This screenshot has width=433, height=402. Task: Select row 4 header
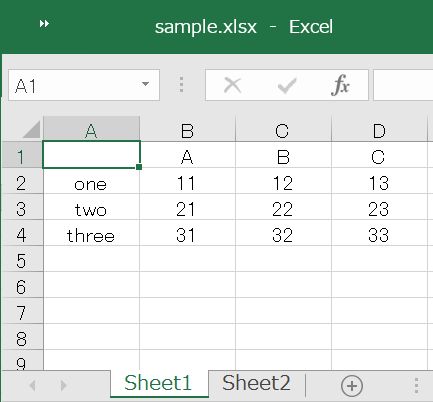click(x=22, y=233)
